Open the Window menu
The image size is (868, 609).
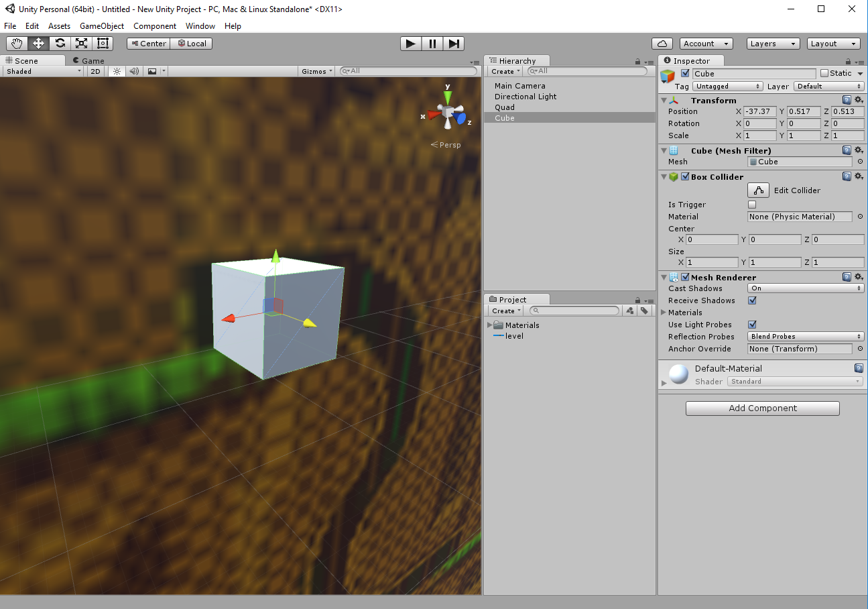coord(200,26)
